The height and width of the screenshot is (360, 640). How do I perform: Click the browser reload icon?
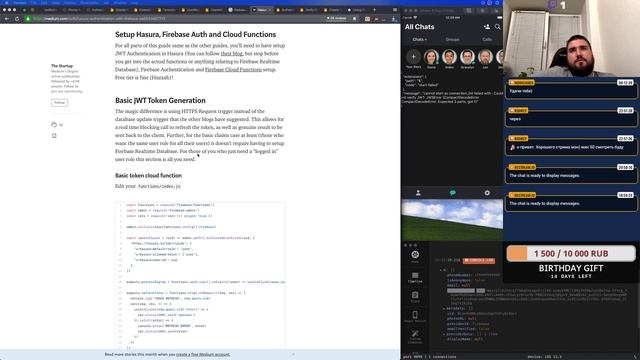click(17, 19)
